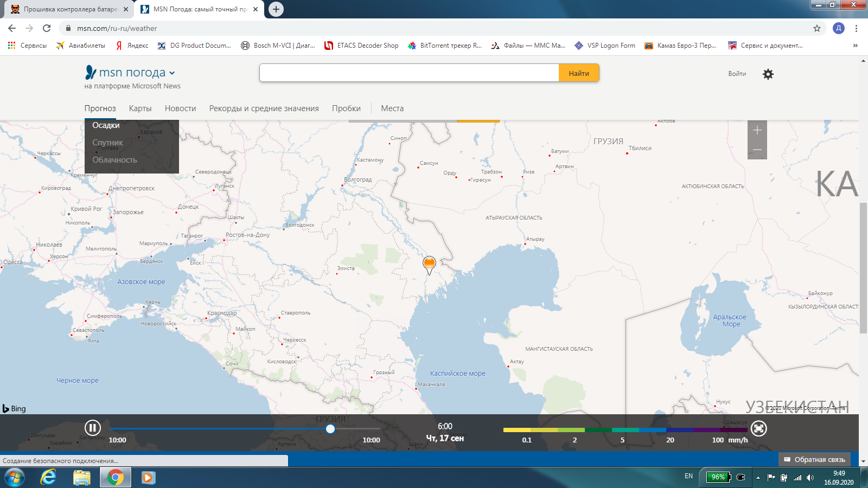Click the Войти sign-in link
This screenshot has height=488, width=868.
pos(737,74)
